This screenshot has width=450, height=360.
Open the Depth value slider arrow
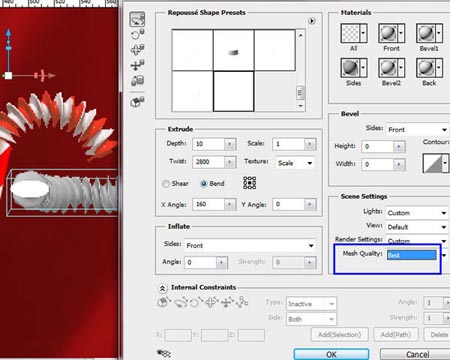point(229,144)
